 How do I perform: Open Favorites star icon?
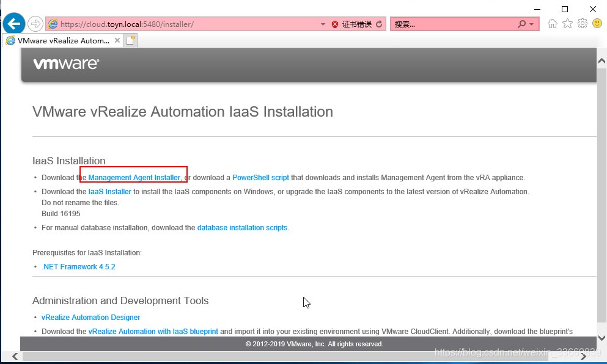pyautogui.click(x=567, y=24)
